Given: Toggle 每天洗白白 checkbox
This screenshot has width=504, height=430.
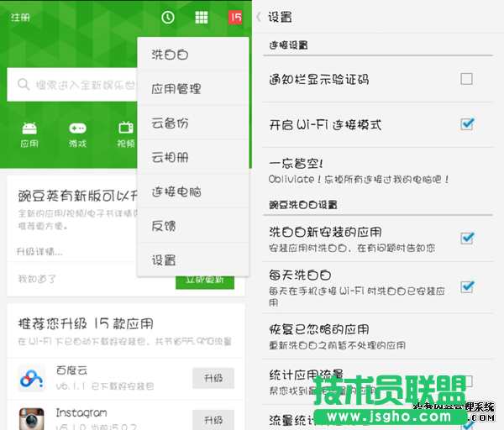Looking at the screenshot, I should tap(467, 286).
